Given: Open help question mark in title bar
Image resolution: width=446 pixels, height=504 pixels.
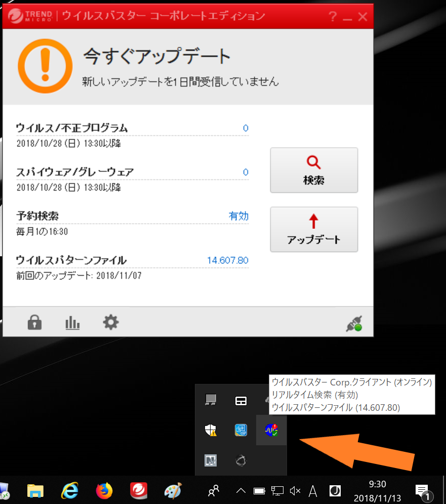Looking at the screenshot, I should tap(333, 16).
